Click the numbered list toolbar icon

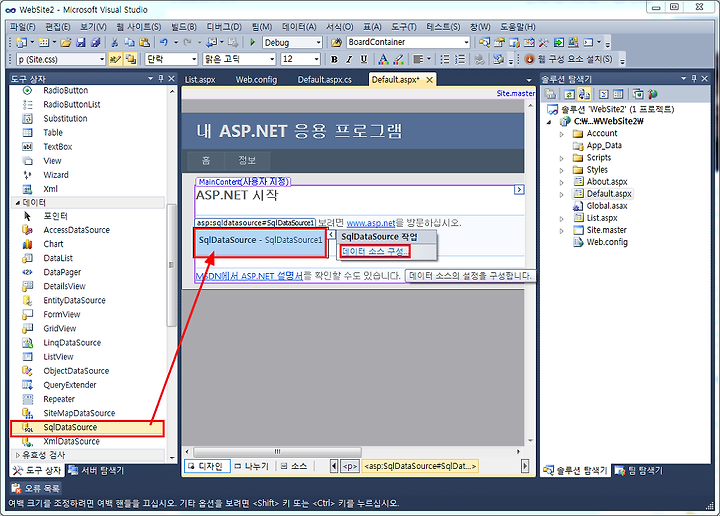tap(460, 59)
